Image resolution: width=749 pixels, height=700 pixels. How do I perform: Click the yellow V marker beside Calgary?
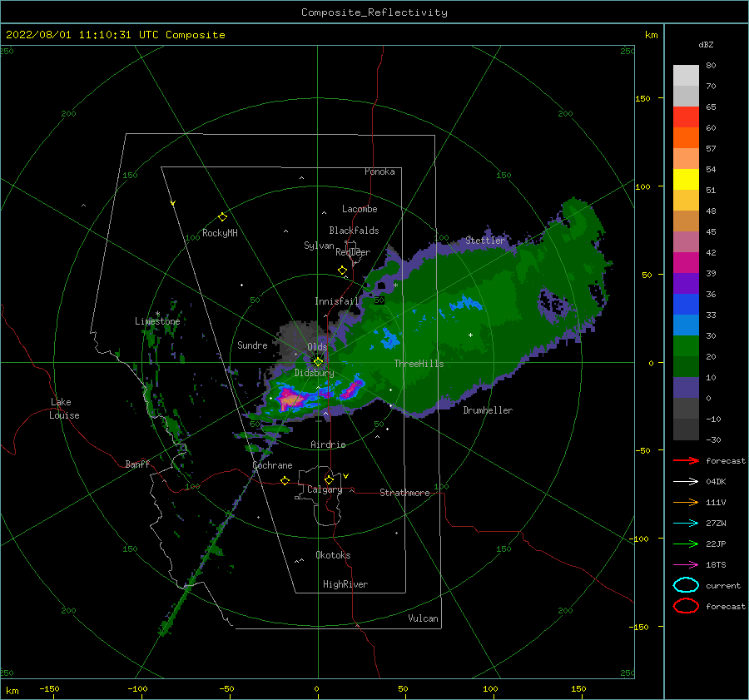click(346, 476)
